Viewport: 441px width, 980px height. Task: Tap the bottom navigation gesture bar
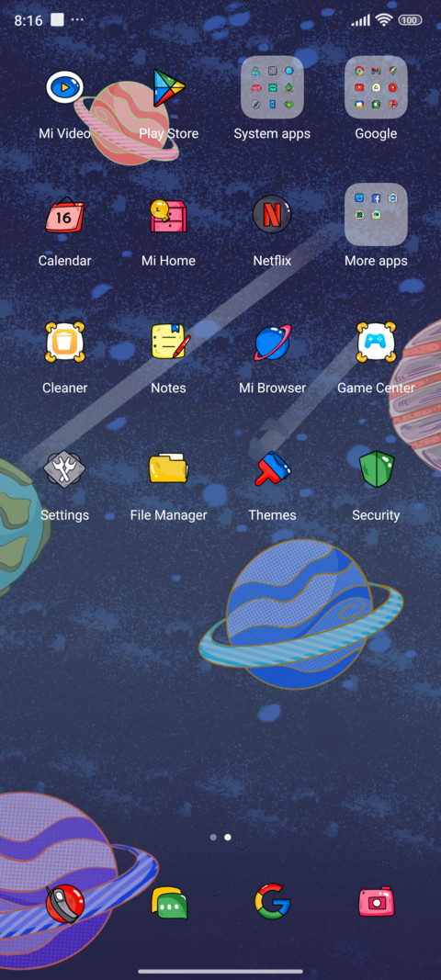coord(220,972)
